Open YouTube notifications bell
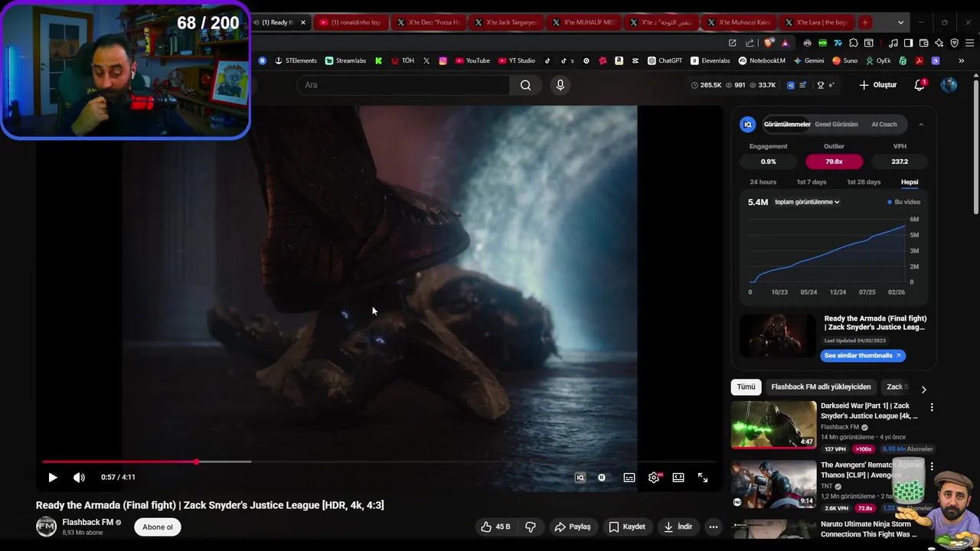The width and height of the screenshot is (980, 551). click(920, 85)
